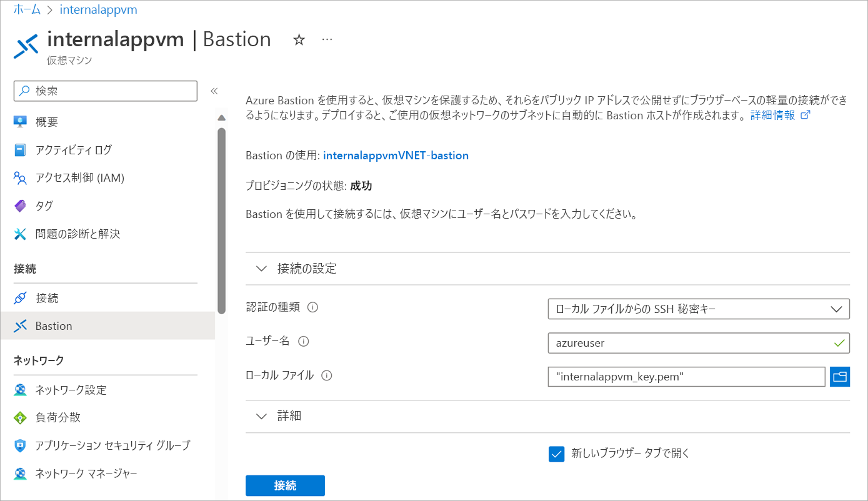Viewport: 868px width, 501px height.
Task: Click the 問題の診断と解決 wrench icon
Action: pyautogui.click(x=21, y=234)
